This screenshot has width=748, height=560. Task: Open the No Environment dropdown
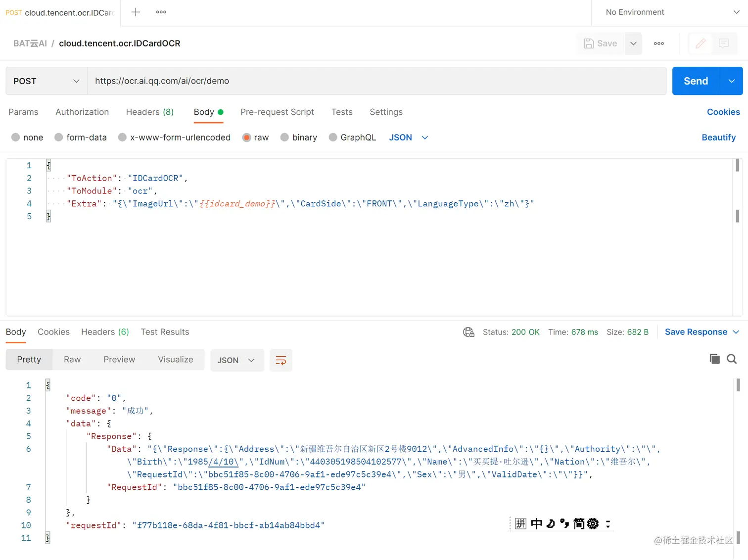point(672,12)
